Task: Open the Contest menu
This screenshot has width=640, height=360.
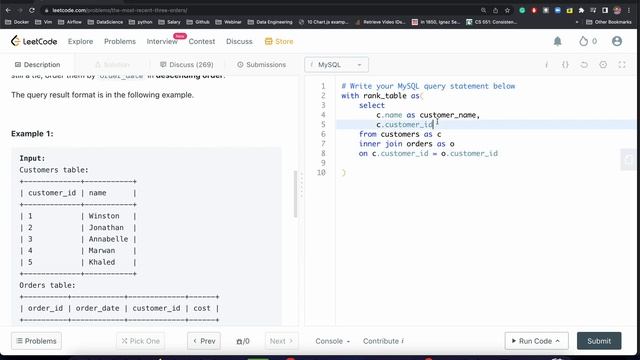Action: click(x=202, y=41)
